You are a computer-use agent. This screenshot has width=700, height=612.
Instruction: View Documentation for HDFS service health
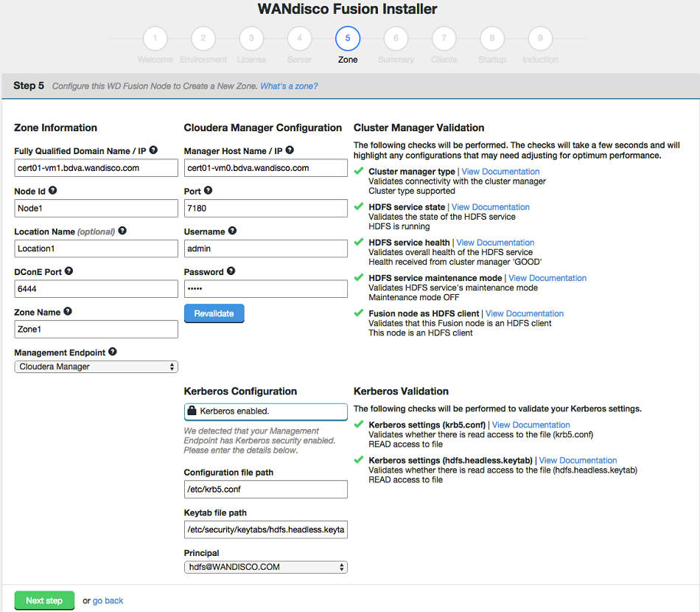tap(495, 243)
